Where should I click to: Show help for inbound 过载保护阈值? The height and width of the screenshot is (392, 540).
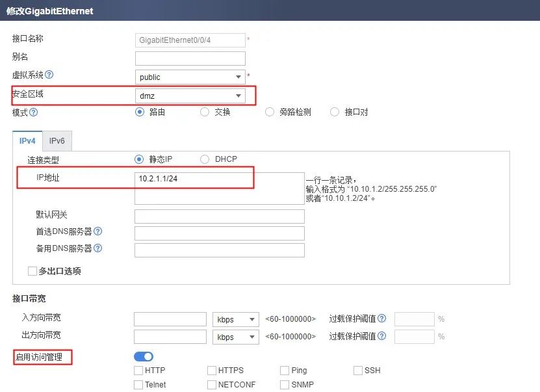click(381, 319)
